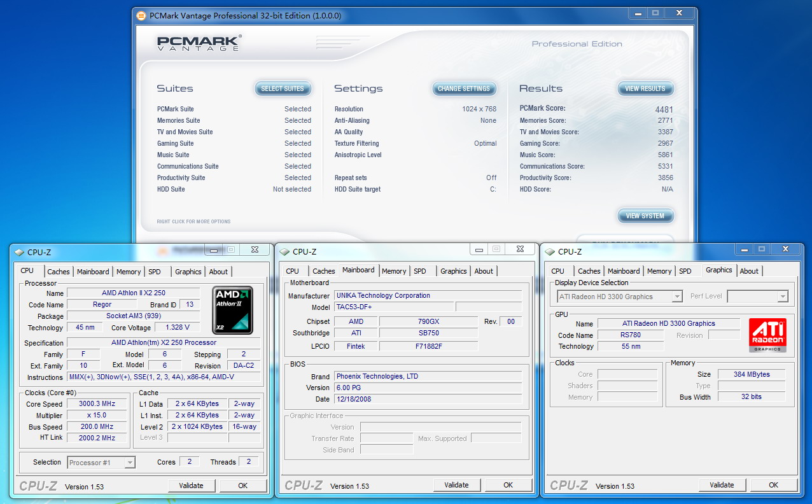Click the PCMark Vantage logo

[x=200, y=43]
